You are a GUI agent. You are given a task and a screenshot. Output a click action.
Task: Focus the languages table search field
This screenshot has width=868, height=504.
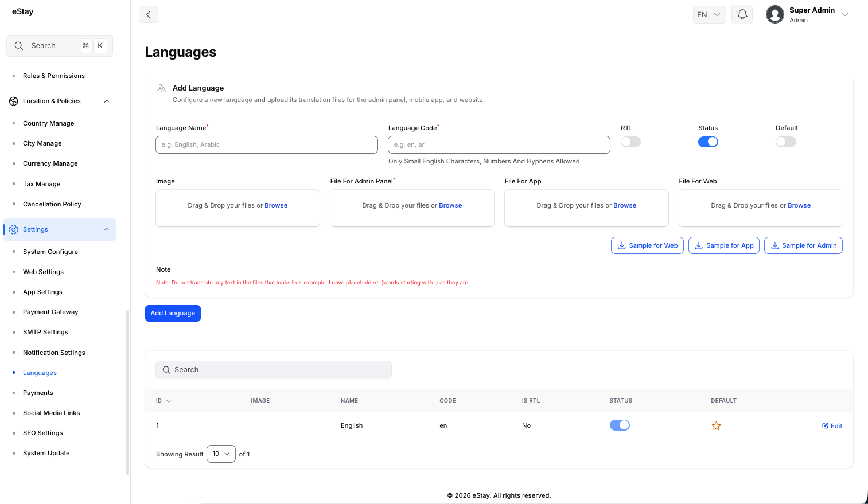(274, 370)
